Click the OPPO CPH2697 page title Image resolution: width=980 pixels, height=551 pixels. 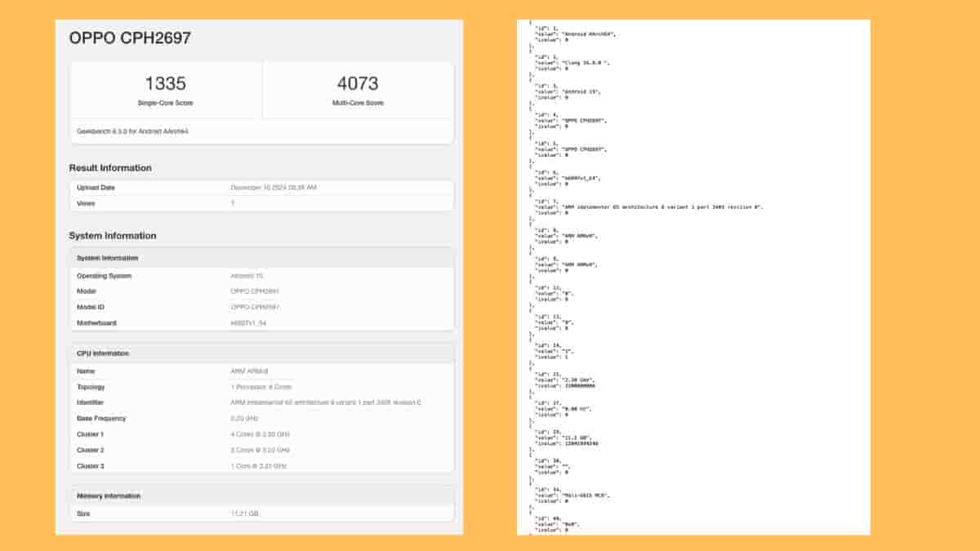[130, 38]
